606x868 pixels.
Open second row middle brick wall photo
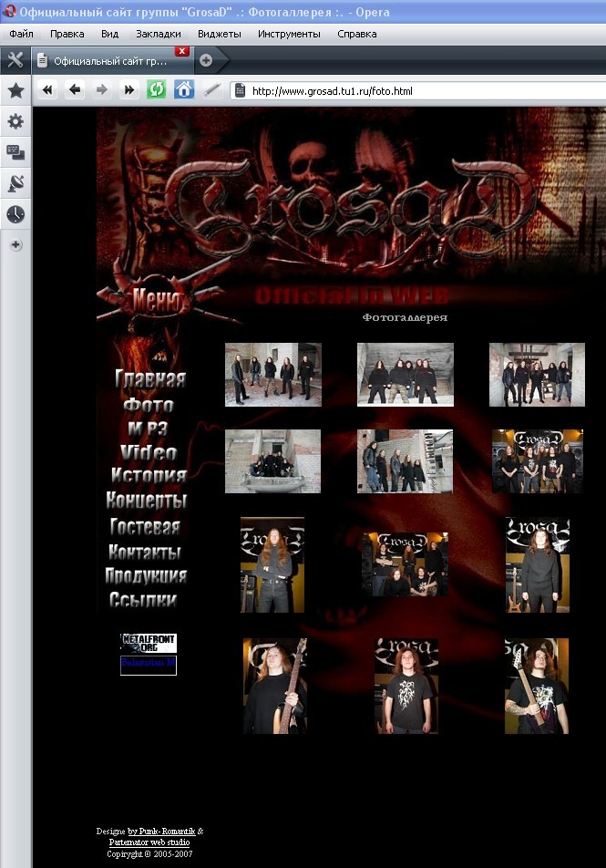pos(406,461)
